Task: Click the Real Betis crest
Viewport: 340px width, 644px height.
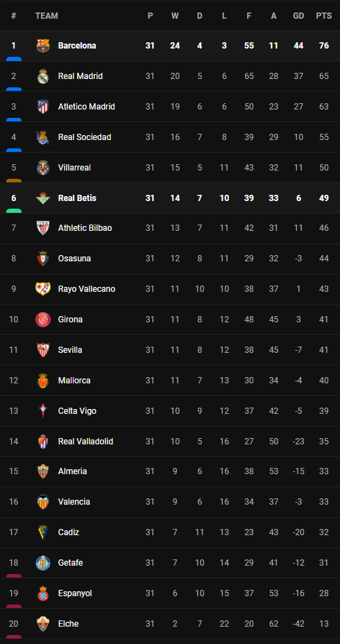Action: tap(43, 198)
